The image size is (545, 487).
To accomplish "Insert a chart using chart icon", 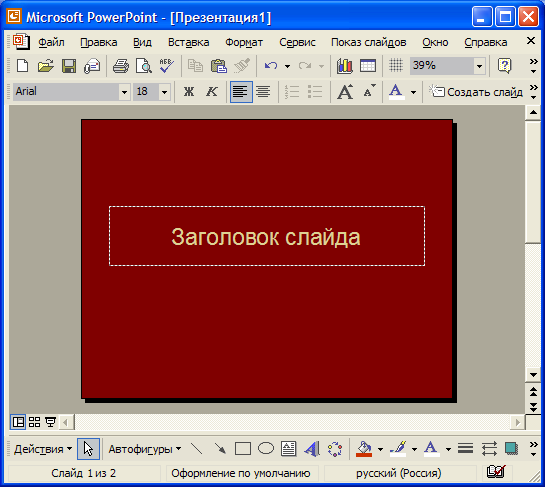I will pyautogui.click(x=344, y=66).
